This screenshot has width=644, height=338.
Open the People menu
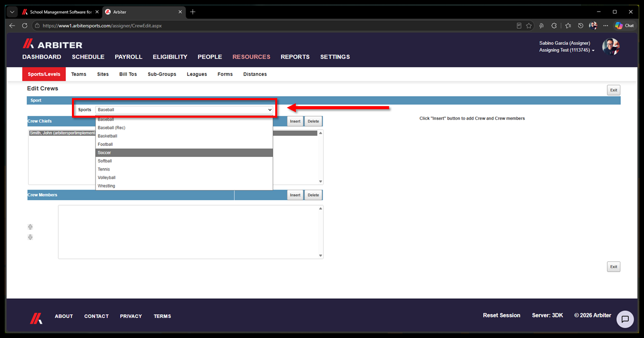point(210,57)
